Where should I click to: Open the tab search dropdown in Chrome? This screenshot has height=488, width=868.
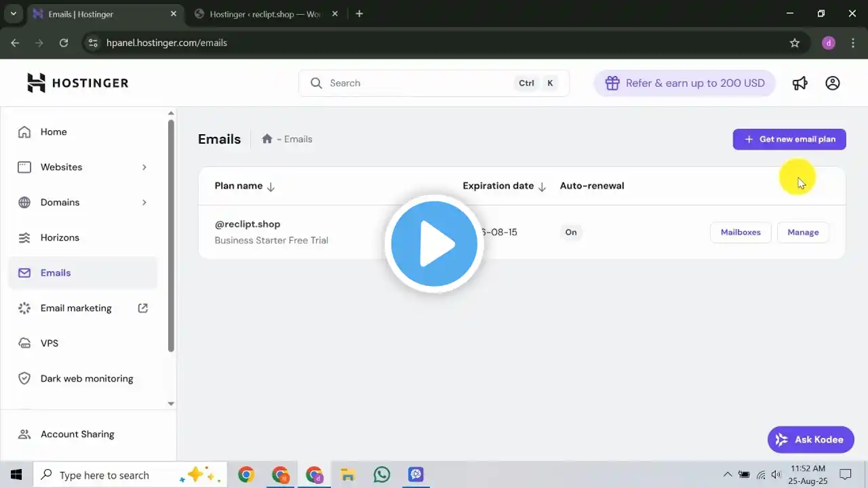(13, 14)
